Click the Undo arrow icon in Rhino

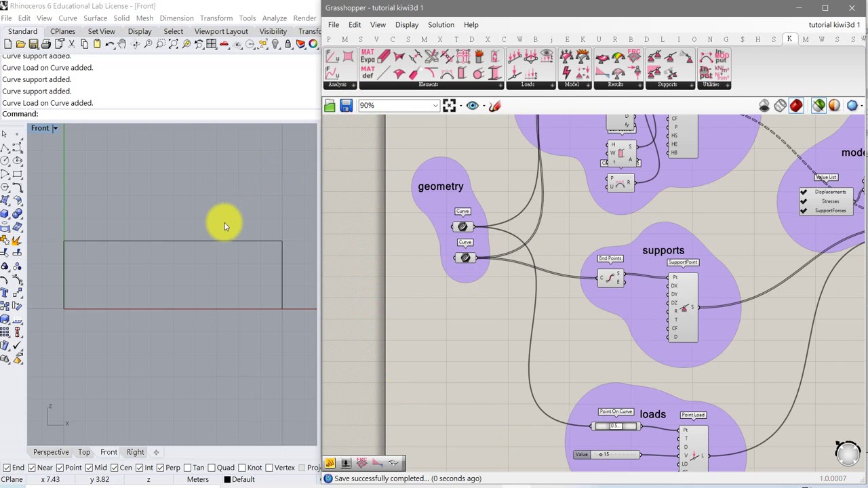[110, 44]
